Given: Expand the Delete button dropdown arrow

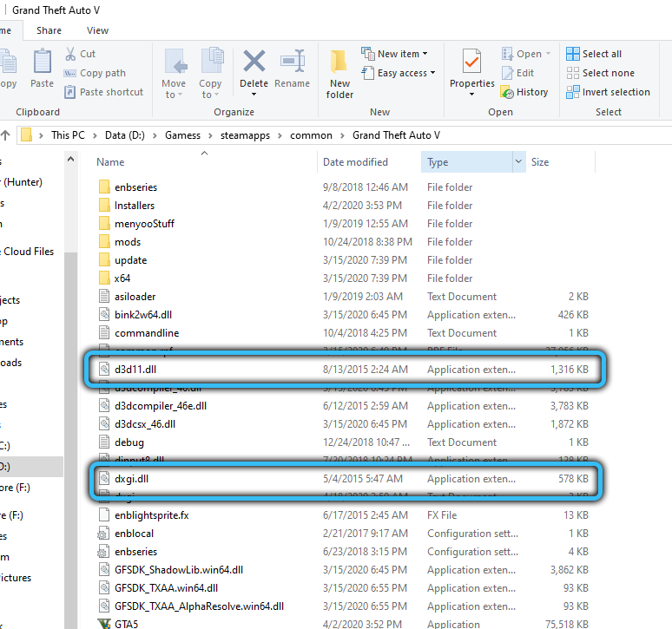Looking at the screenshot, I should [x=254, y=95].
